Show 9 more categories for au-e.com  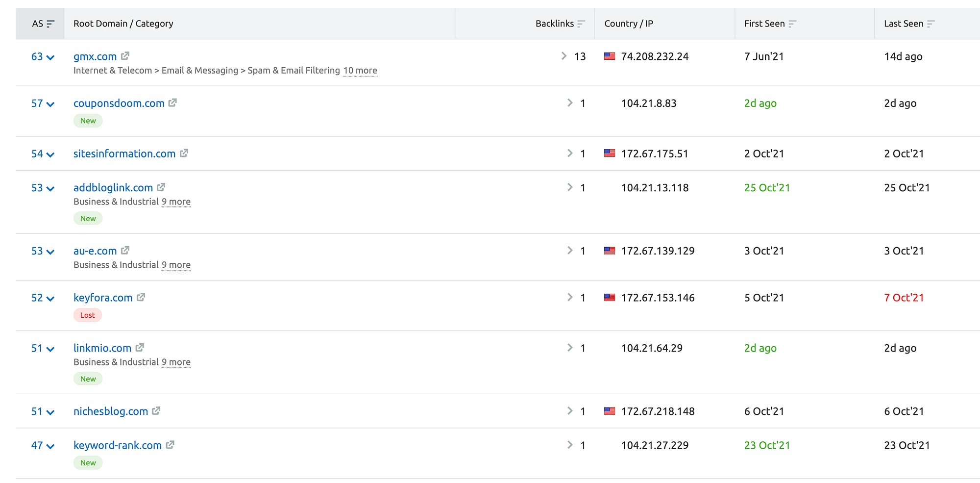pyautogui.click(x=176, y=265)
